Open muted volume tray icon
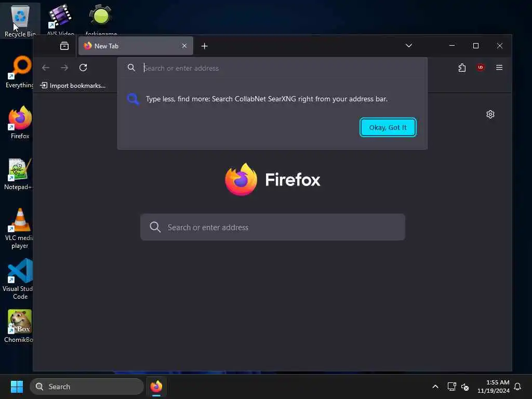Viewport: 532px width, 399px height. click(x=465, y=387)
